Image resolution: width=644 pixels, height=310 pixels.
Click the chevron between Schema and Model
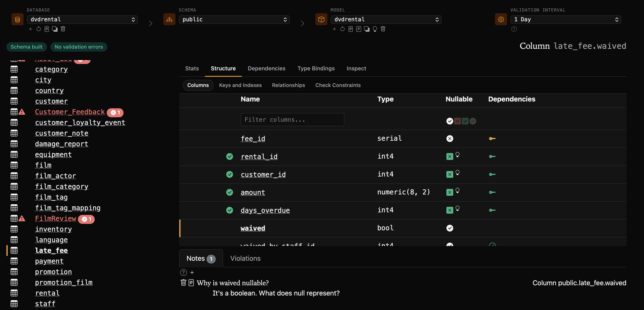[x=303, y=23]
